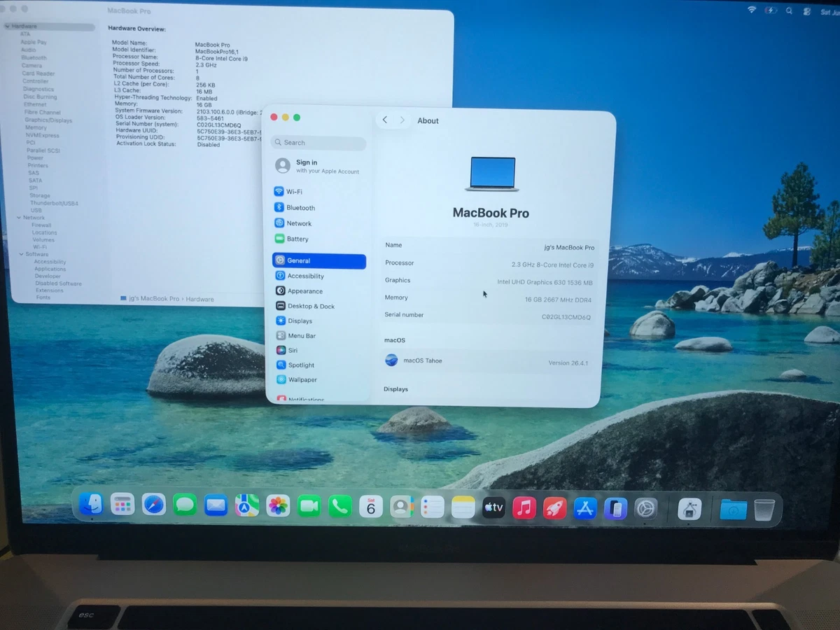Open the green Phone app in the Dock
Image resolution: width=840 pixels, height=630 pixels.
339,506
